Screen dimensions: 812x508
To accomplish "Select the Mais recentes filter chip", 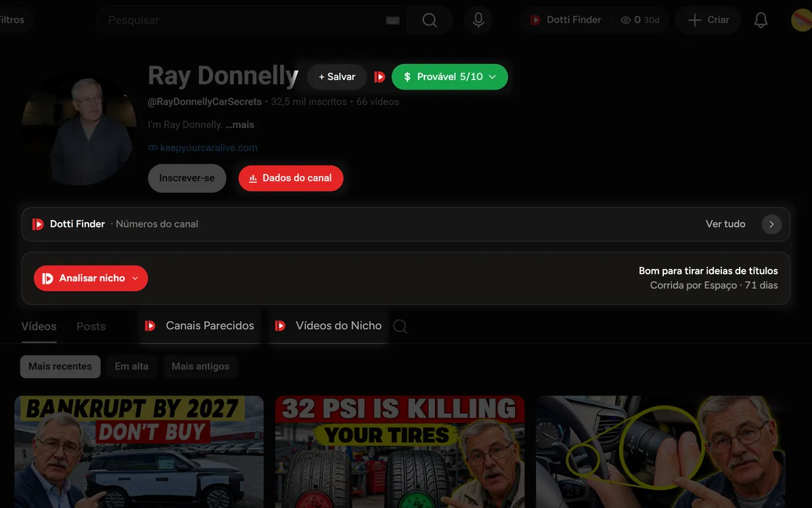I will 60,366.
